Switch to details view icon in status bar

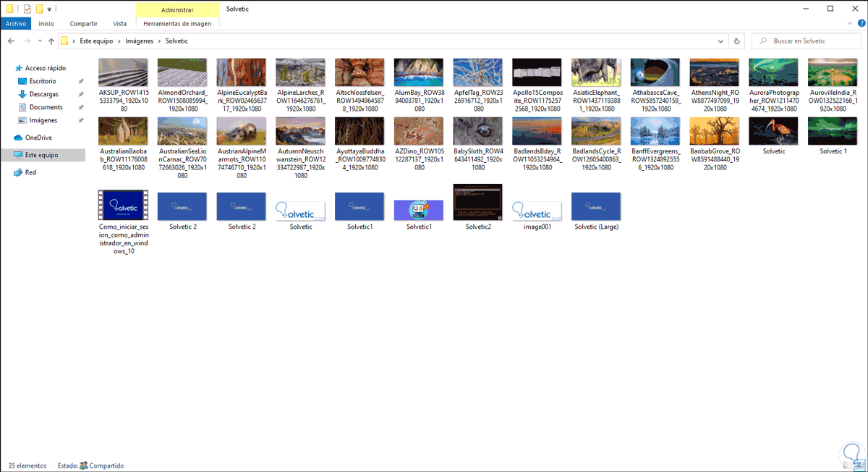tap(848, 465)
